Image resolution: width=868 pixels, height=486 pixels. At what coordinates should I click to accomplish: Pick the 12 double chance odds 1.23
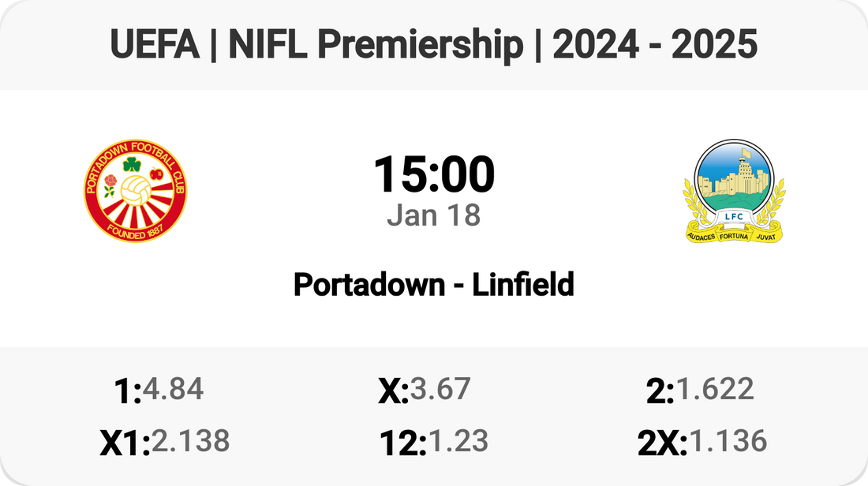click(x=458, y=442)
